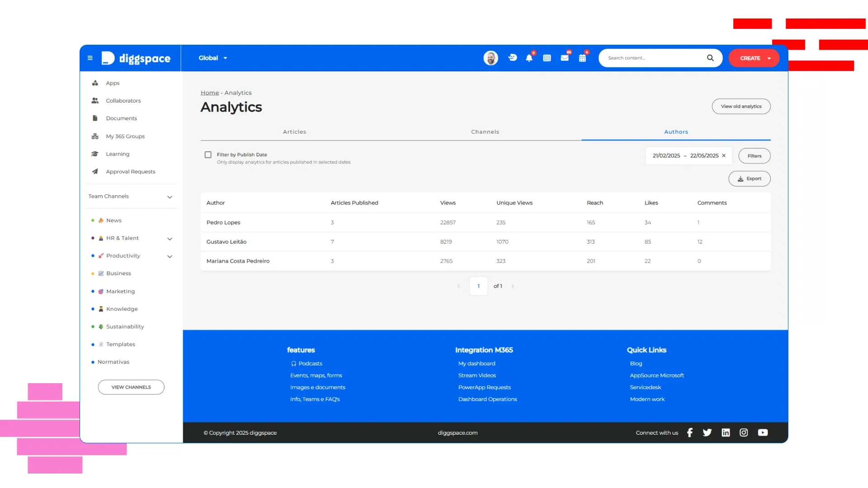Screen dimensions: 868x488
Task: Open Stream Videos footer link
Action: 477,375
